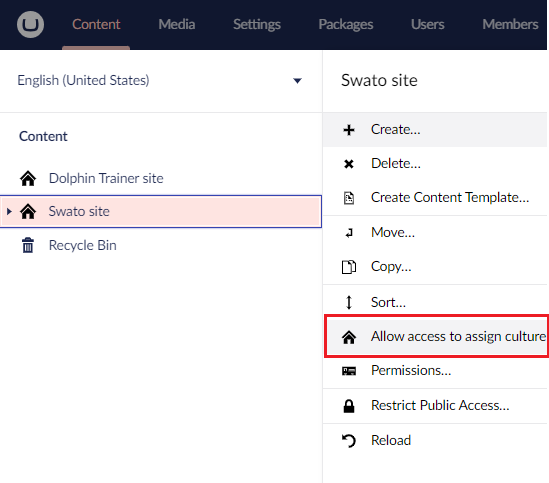
Task: Click the home icon beside Allow access
Action: 349,337
